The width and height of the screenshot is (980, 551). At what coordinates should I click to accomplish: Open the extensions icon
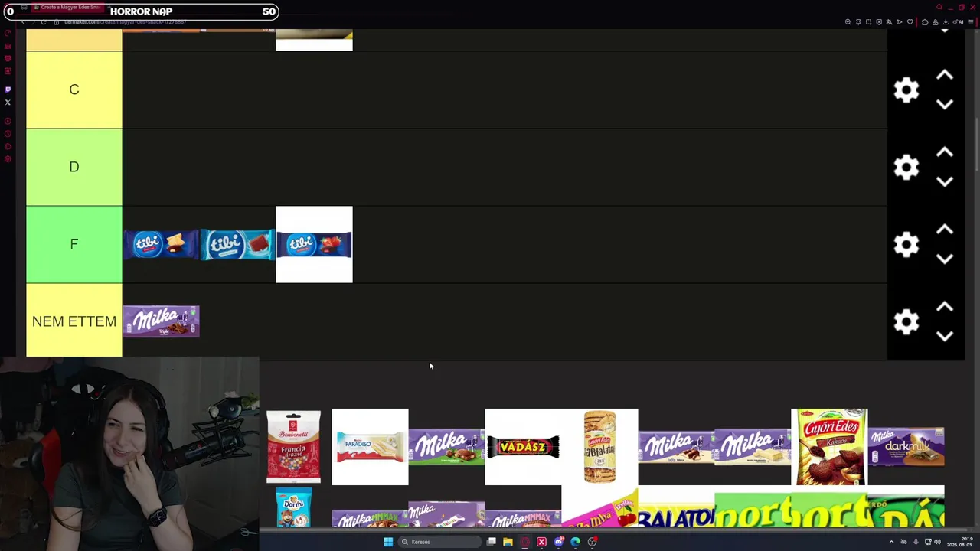click(x=925, y=22)
